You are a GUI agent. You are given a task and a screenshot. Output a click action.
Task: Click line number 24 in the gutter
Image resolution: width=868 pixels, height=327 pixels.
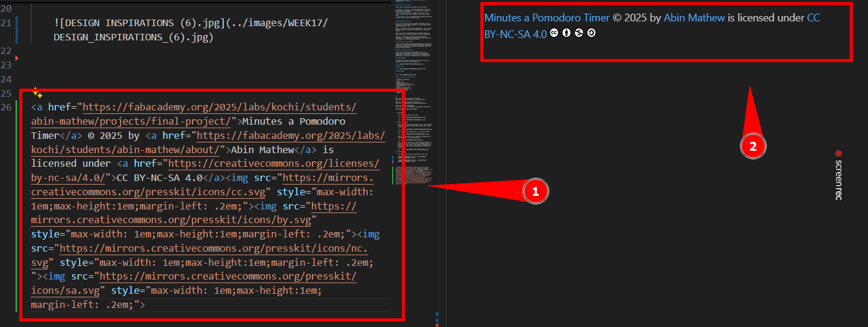tap(7, 79)
